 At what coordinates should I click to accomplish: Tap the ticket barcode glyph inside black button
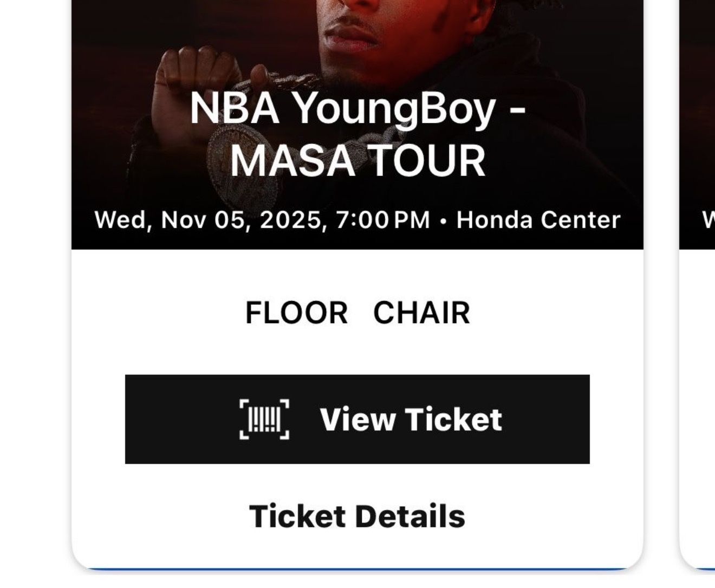coord(264,420)
